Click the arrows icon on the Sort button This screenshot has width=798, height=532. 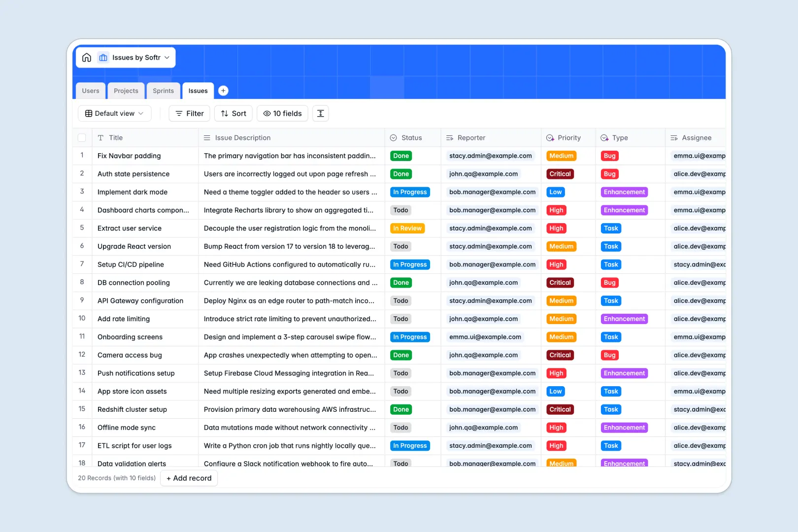223,113
